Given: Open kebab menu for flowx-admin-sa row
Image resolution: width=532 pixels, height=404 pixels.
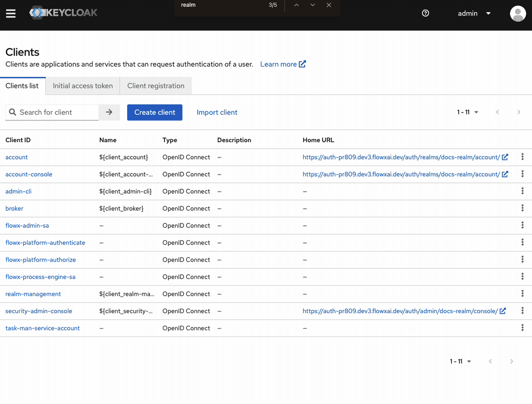Looking at the screenshot, I should coord(523,225).
